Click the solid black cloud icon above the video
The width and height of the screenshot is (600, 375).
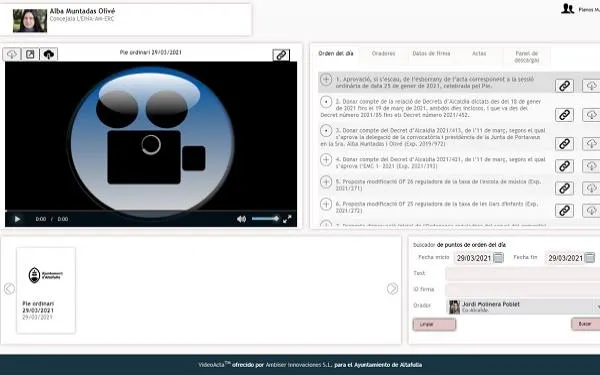pos(49,54)
